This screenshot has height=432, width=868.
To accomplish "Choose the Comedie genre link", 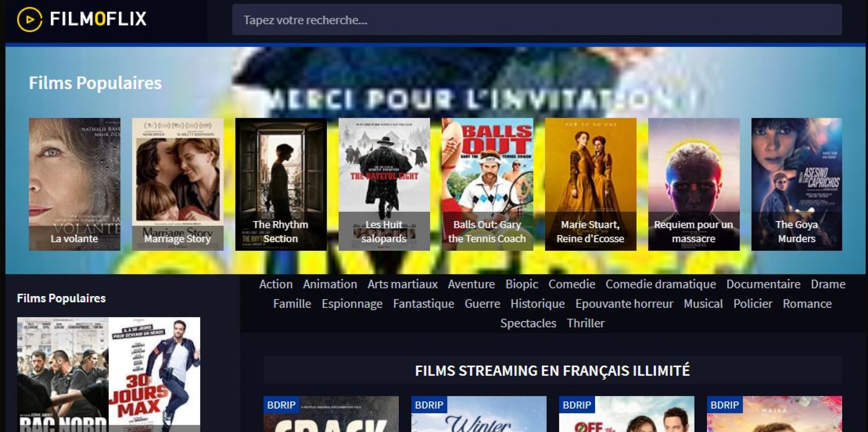I will point(572,284).
